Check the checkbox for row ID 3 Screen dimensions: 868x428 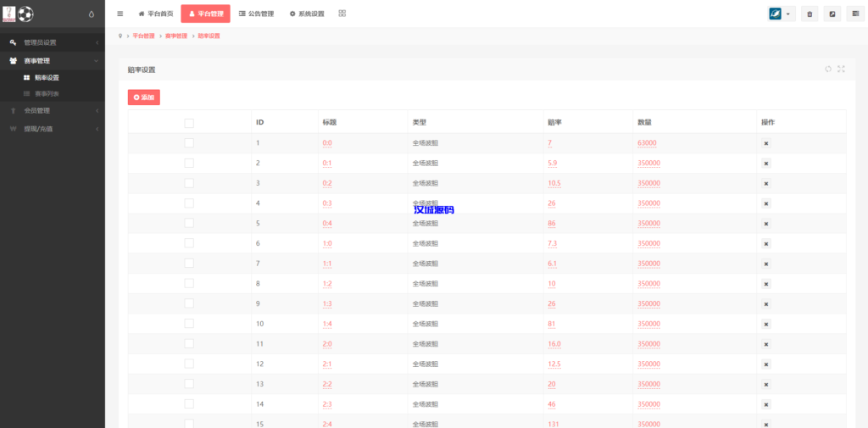[x=189, y=183]
